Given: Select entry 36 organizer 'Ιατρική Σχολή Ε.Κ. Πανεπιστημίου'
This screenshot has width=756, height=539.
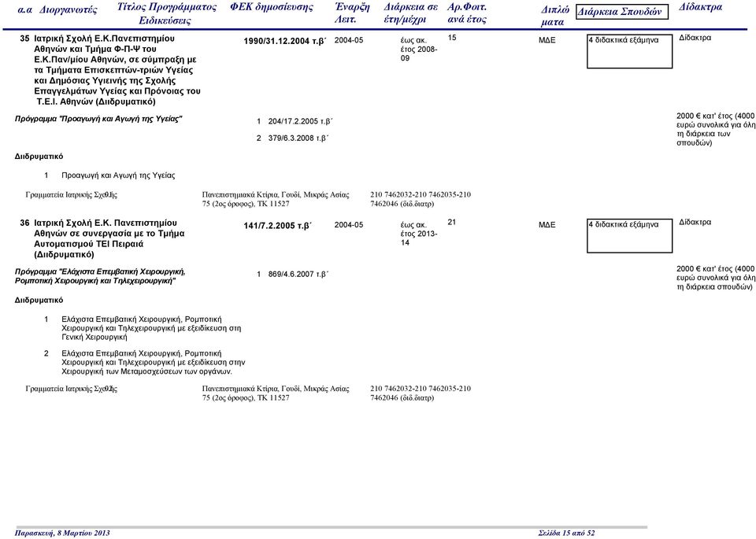Looking at the screenshot, I should (x=109, y=238).
